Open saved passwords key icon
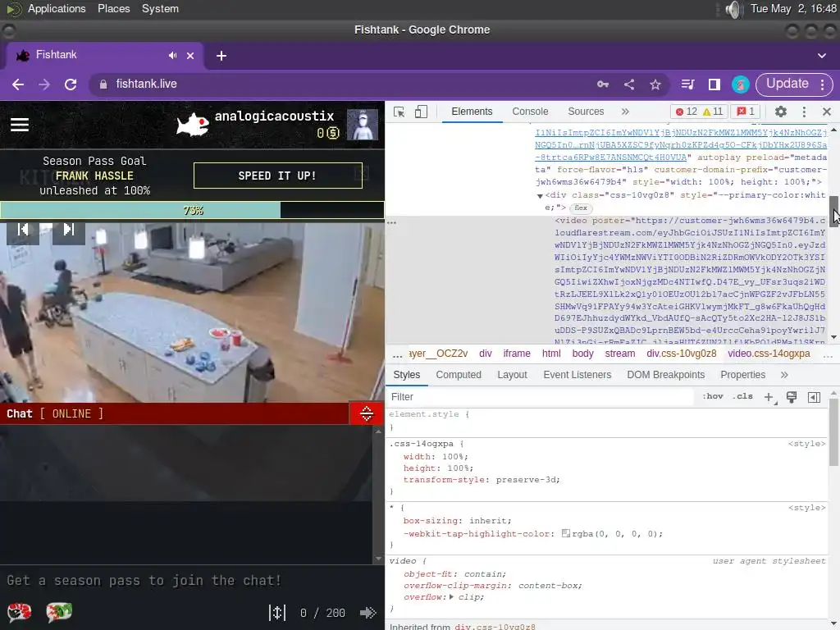Screen dimensions: 840x630 603,84
